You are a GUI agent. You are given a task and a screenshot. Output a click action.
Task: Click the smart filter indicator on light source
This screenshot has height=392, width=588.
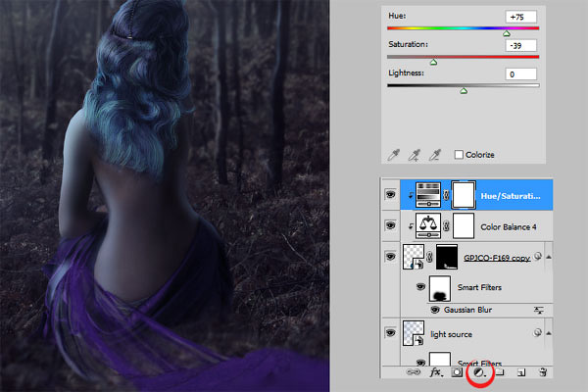tap(537, 332)
